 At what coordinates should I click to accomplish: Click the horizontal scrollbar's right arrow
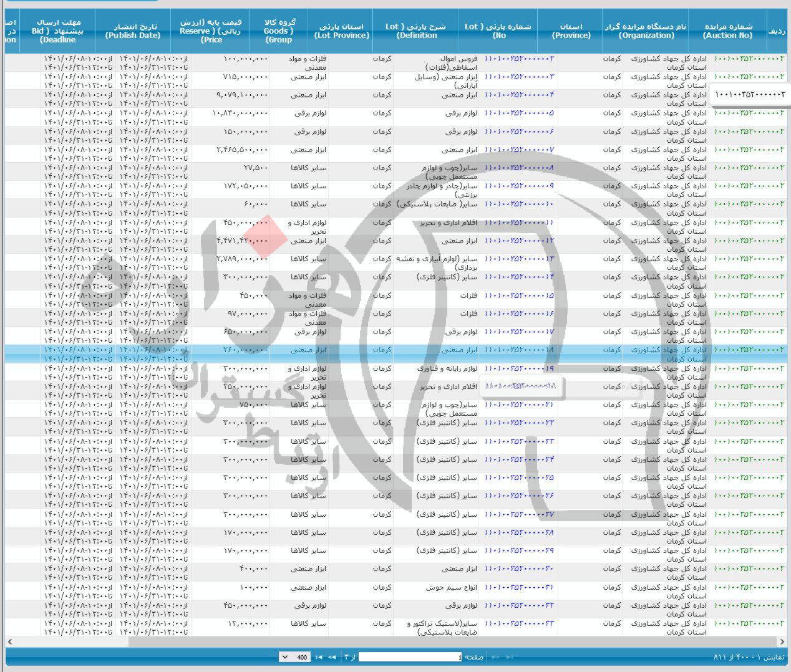pos(782,641)
